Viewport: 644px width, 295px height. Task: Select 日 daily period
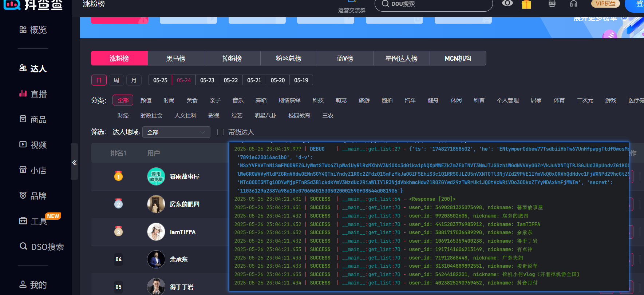pyautogui.click(x=99, y=80)
